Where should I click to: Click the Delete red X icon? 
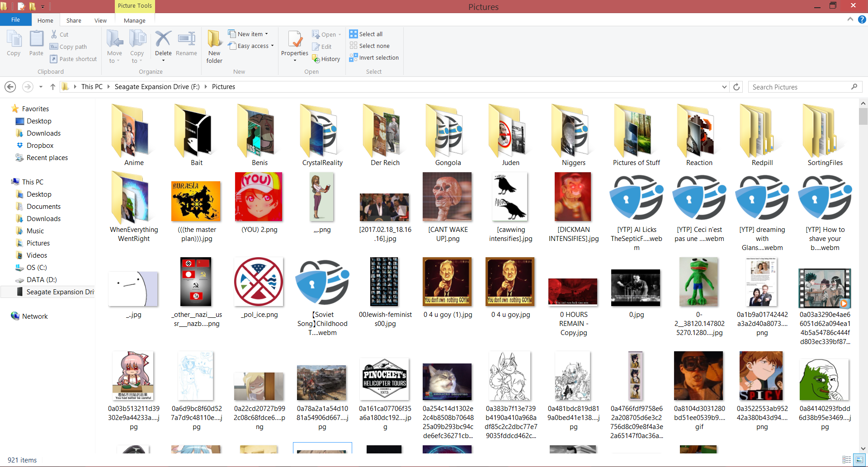click(x=163, y=39)
